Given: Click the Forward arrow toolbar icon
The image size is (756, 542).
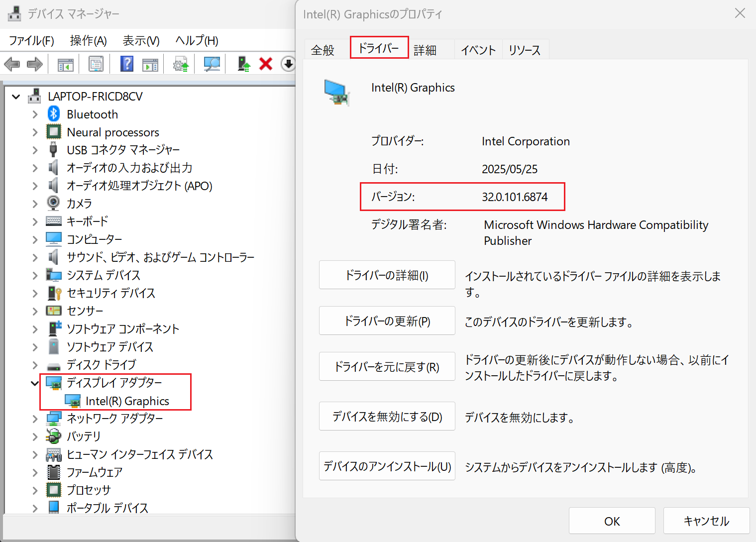Looking at the screenshot, I should pyautogui.click(x=34, y=64).
